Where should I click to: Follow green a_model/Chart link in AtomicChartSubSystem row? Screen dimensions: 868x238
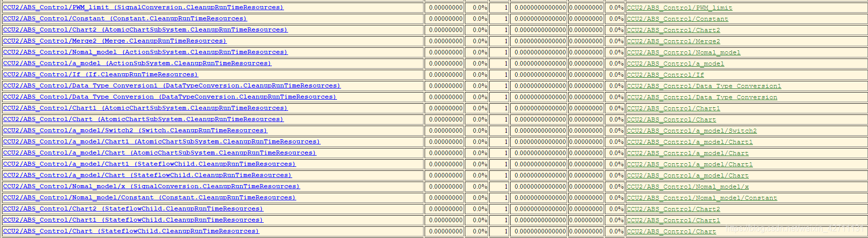(688, 154)
